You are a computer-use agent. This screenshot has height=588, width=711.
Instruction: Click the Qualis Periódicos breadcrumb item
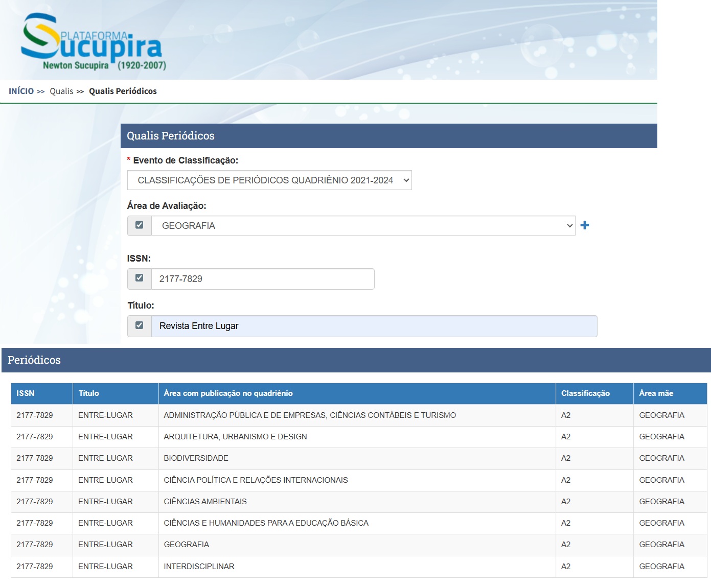point(123,91)
